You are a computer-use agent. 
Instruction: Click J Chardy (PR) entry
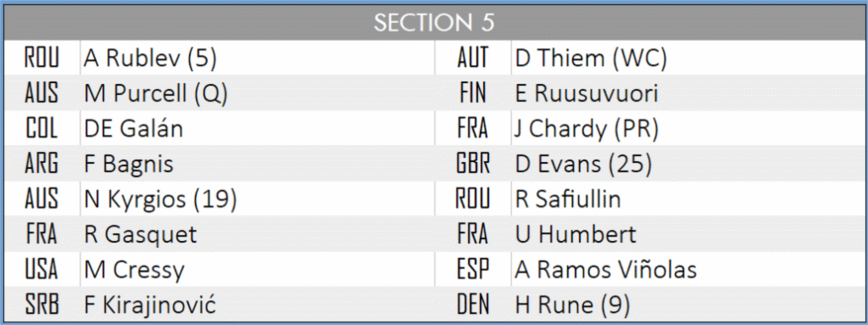click(587, 129)
